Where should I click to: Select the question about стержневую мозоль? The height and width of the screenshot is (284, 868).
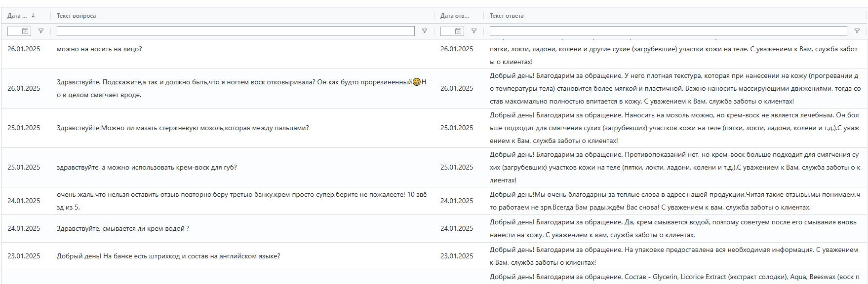pos(183,128)
